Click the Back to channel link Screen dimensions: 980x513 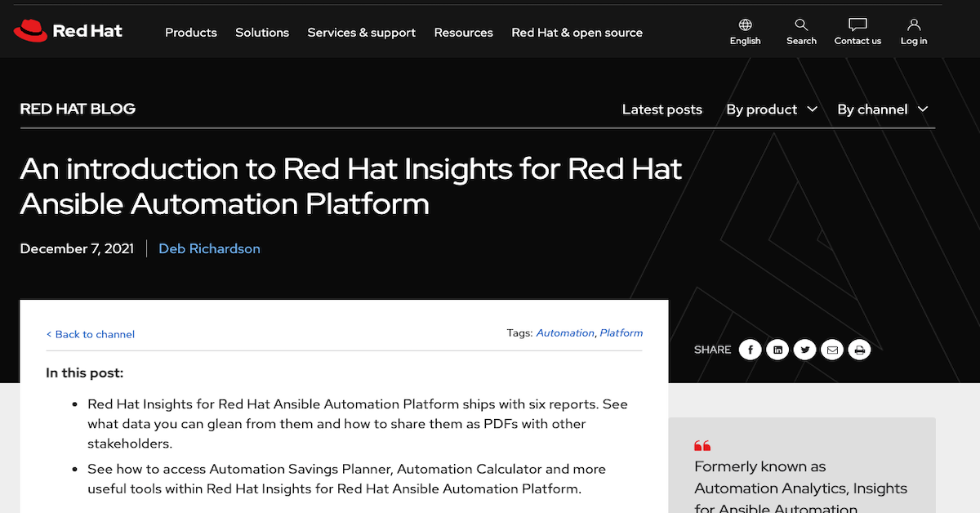tap(91, 334)
